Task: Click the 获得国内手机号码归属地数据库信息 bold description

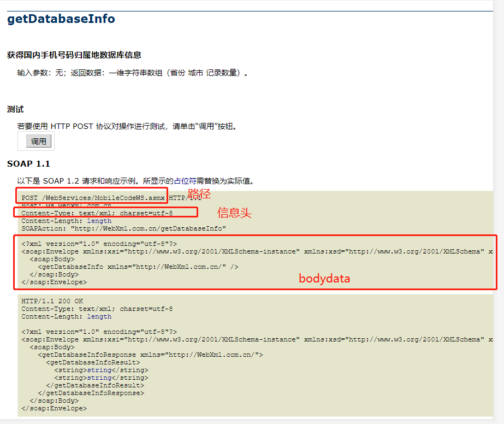Action: 74,55
